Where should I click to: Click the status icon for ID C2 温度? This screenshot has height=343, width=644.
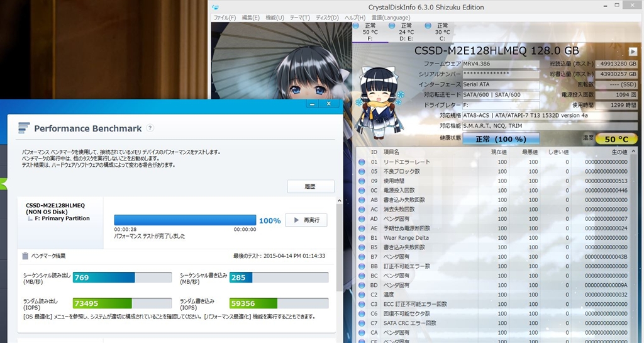click(362, 295)
